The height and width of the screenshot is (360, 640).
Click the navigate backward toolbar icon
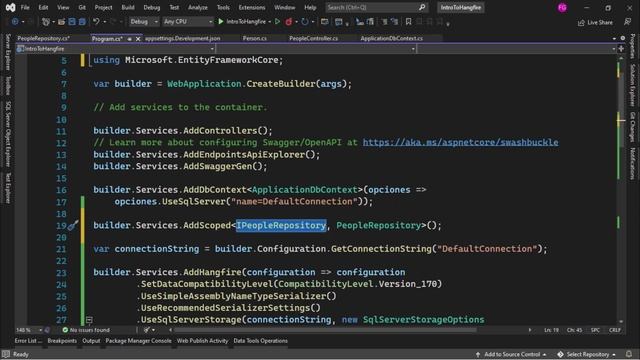point(15,22)
